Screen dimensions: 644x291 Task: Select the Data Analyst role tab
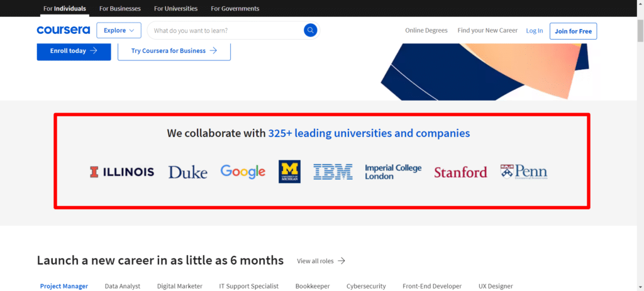(x=123, y=286)
